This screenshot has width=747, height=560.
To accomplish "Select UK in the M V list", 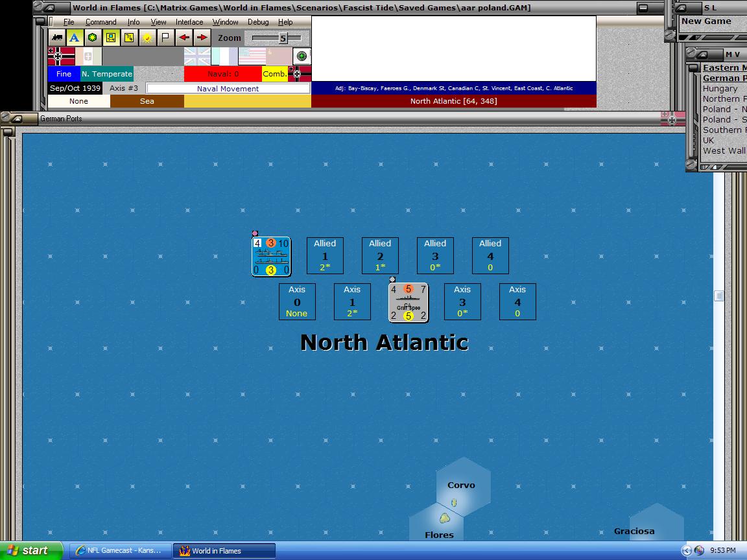I will pos(708,141).
